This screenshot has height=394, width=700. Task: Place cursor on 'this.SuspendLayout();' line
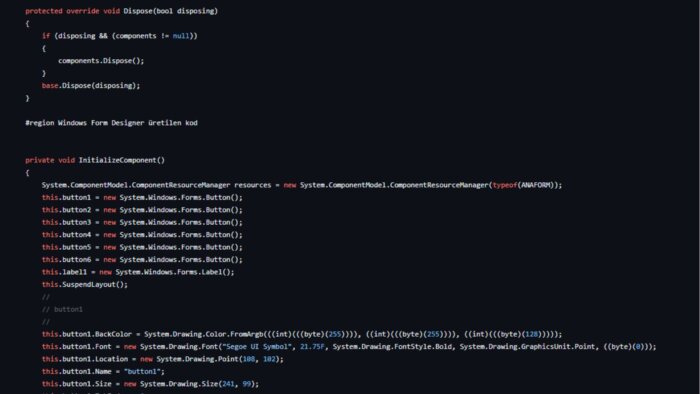84,285
